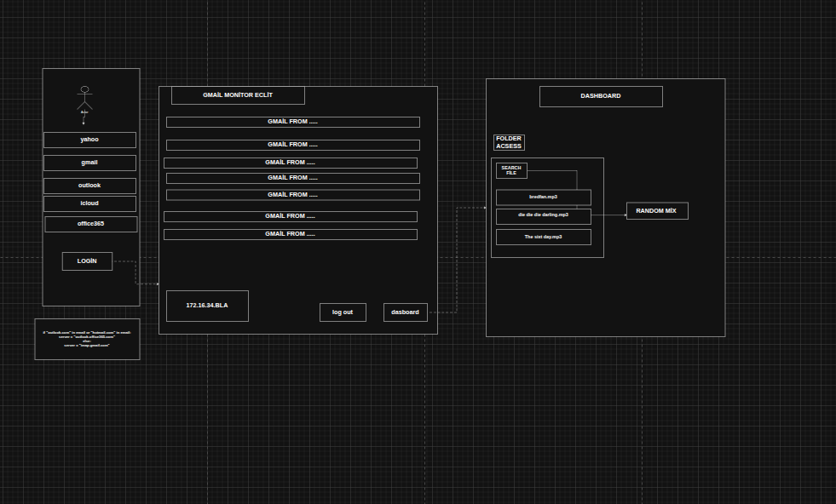
Task: Select the DASHBOARD header box
Action: tap(601, 96)
